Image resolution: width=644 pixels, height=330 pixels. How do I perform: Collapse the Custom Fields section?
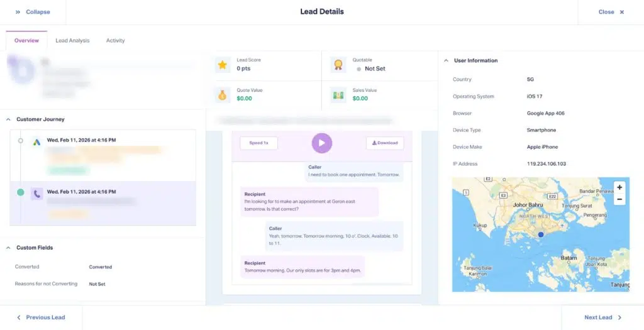[x=9, y=248]
